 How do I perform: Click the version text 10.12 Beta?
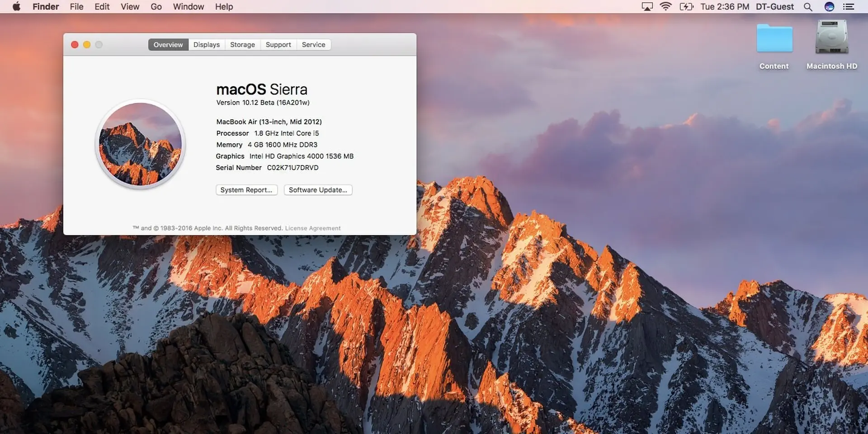click(x=263, y=103)
